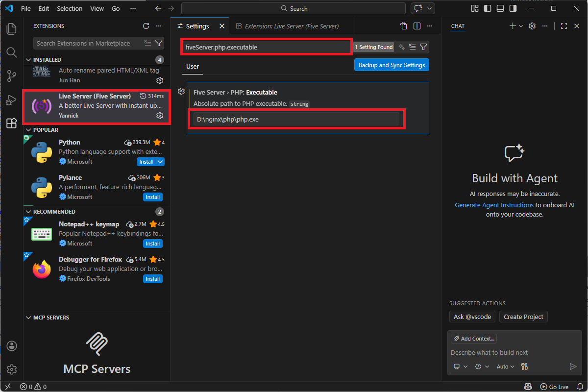Open the Source Control view
The image size is (588, 392).
pos(12,76)
